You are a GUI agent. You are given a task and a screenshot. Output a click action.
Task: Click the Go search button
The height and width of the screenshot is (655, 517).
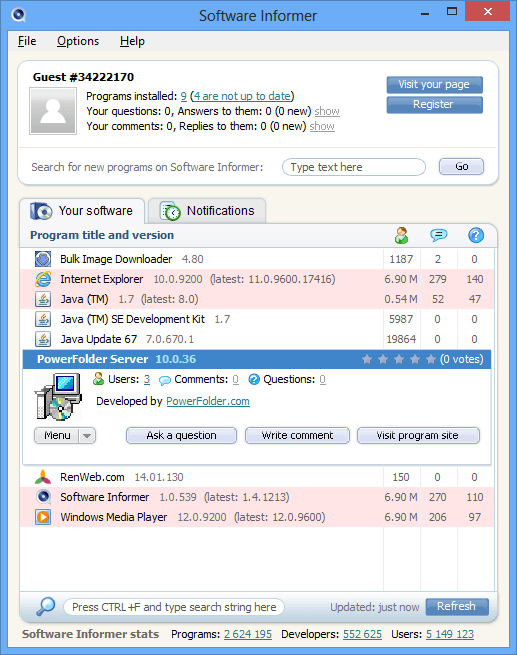pos(461,167)
